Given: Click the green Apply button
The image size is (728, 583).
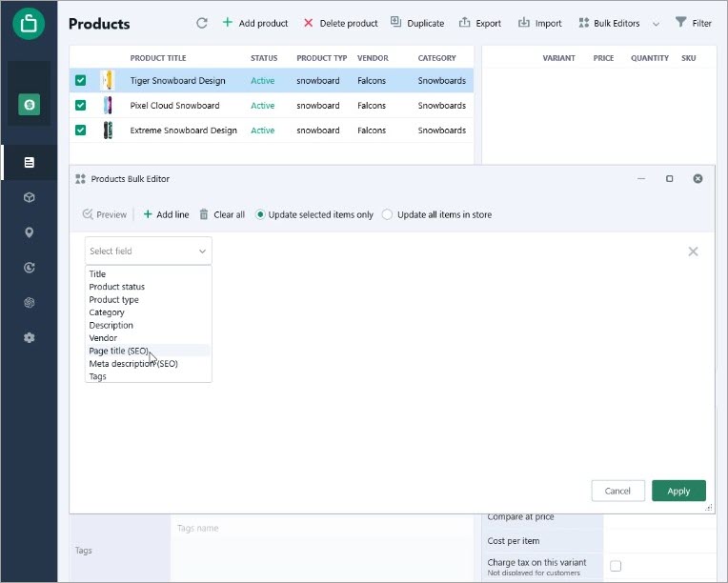Looking at the screenshot, I should click(678, 491).
